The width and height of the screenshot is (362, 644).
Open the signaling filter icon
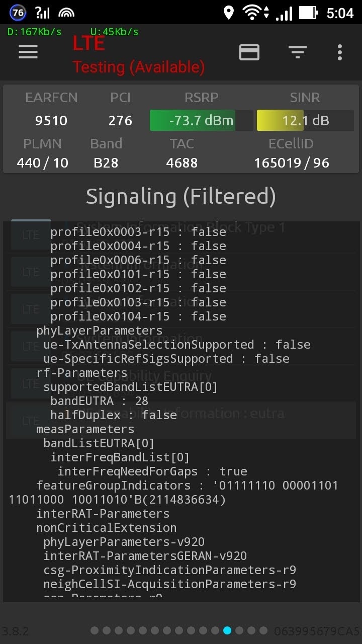(297, 52)
